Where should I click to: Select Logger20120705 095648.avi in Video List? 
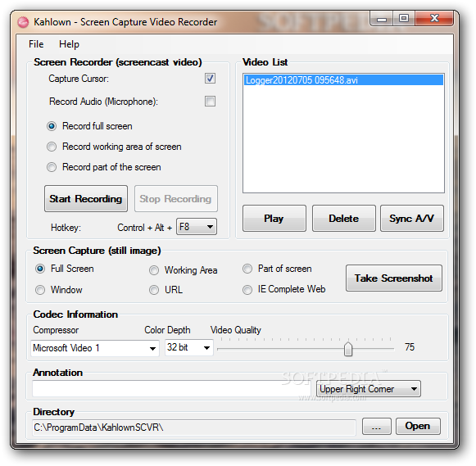coord(343,80)
